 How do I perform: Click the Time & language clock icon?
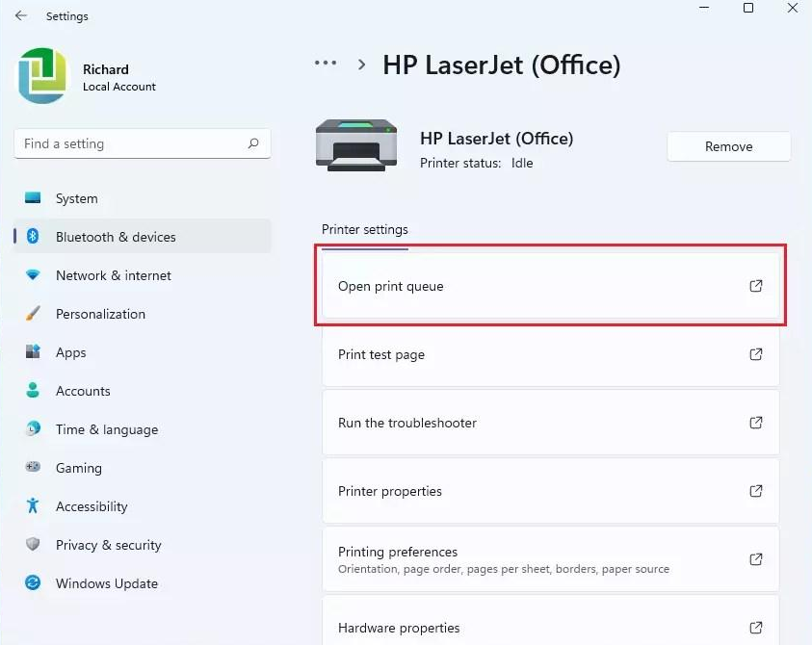[x=33, y=428]
